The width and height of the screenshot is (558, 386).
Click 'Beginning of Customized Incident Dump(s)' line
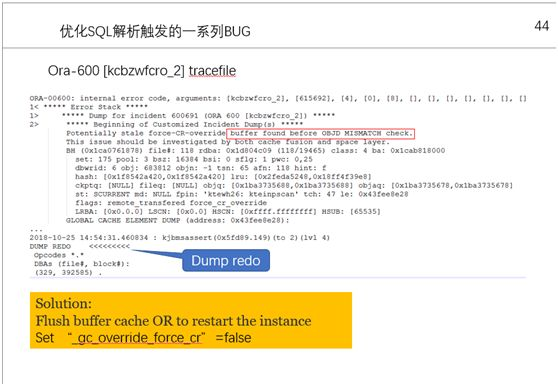point(166,124)
